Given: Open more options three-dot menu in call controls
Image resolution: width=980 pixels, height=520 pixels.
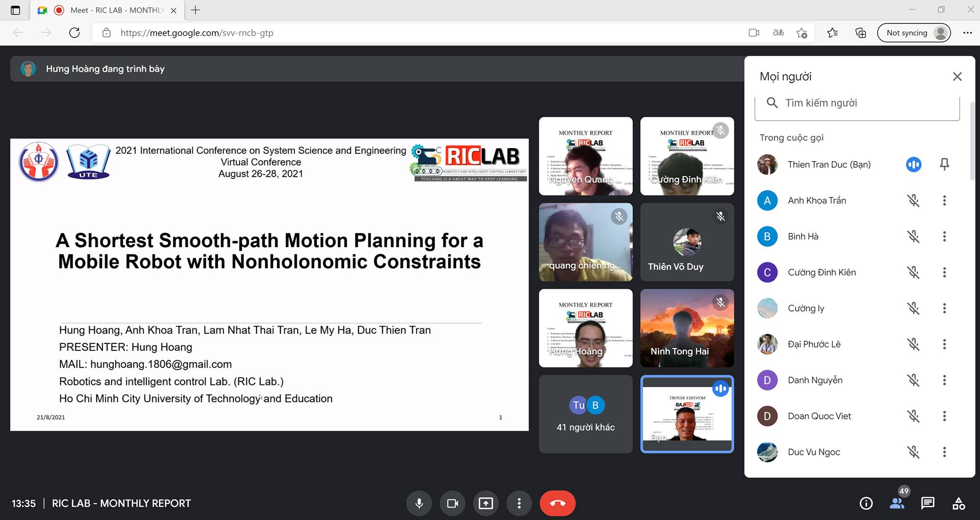Looking at the screenshot, I should [x=519, y=503].
